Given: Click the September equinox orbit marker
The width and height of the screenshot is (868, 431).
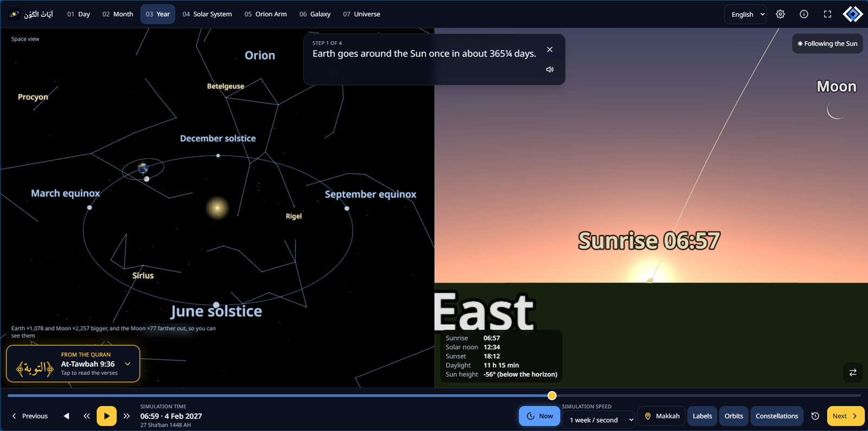Looking at the screenshot, I should click(x=347, y=208).
